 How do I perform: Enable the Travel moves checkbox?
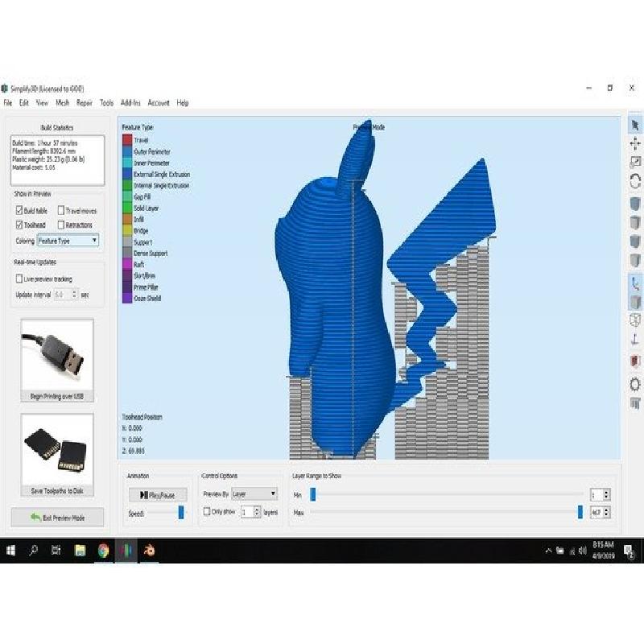pyautogui.click(x=61, y=210)
